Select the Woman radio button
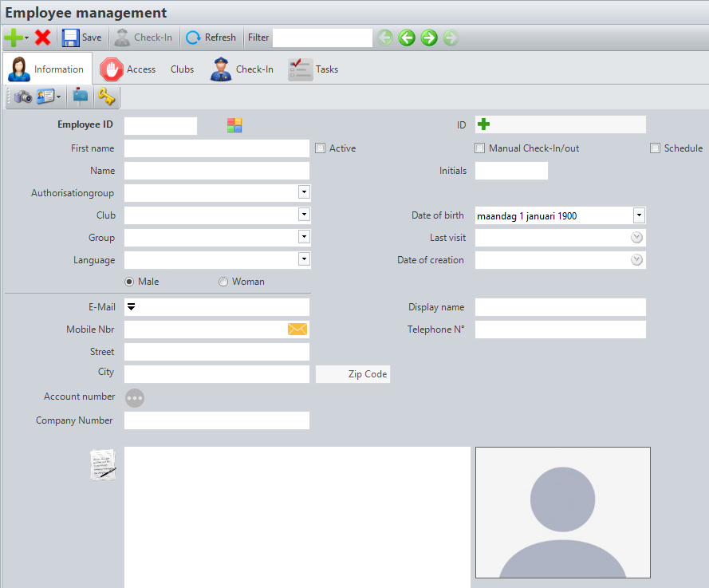Screen dimensions: 709x588 pos(223,282)
